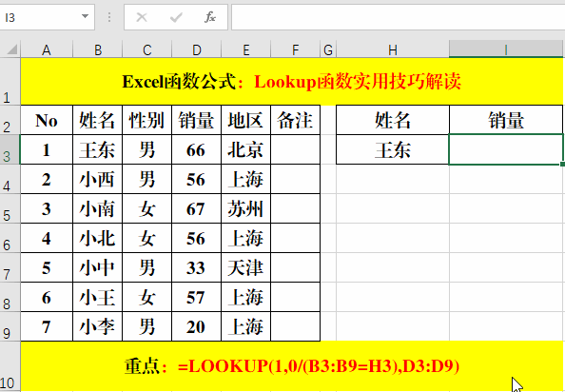This screenshot has width=565, height=392.
Task: Click the region cell '北京'
Action: coord(245,149)
